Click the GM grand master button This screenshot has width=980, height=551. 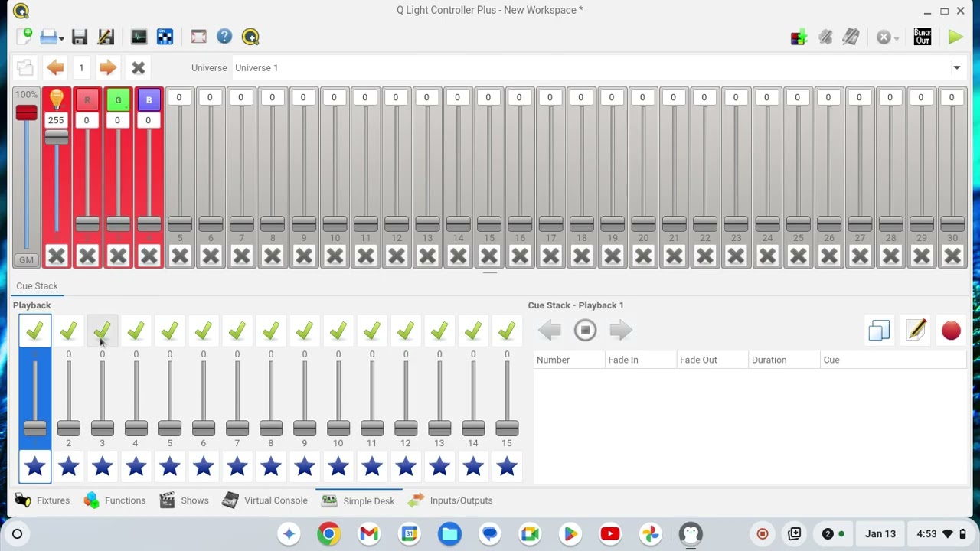[26, 260]
